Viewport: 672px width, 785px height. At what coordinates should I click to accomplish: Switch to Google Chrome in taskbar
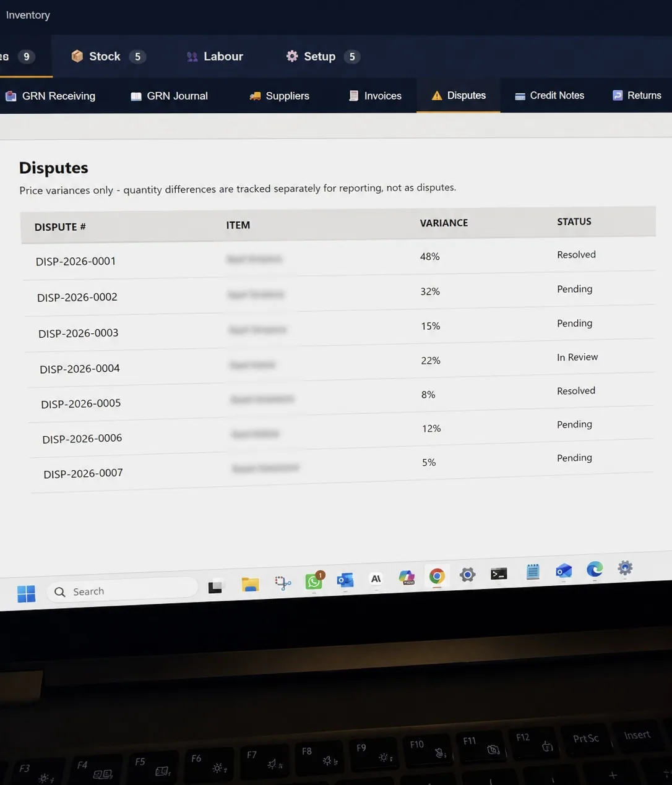coord(437,577)
